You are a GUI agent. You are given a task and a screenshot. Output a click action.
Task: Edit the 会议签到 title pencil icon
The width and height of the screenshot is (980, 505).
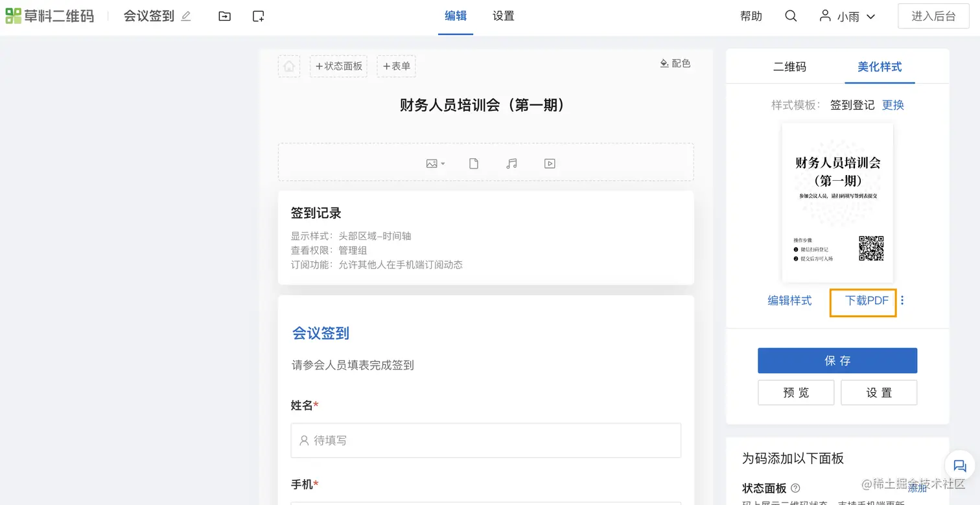(x=186, y=16)
